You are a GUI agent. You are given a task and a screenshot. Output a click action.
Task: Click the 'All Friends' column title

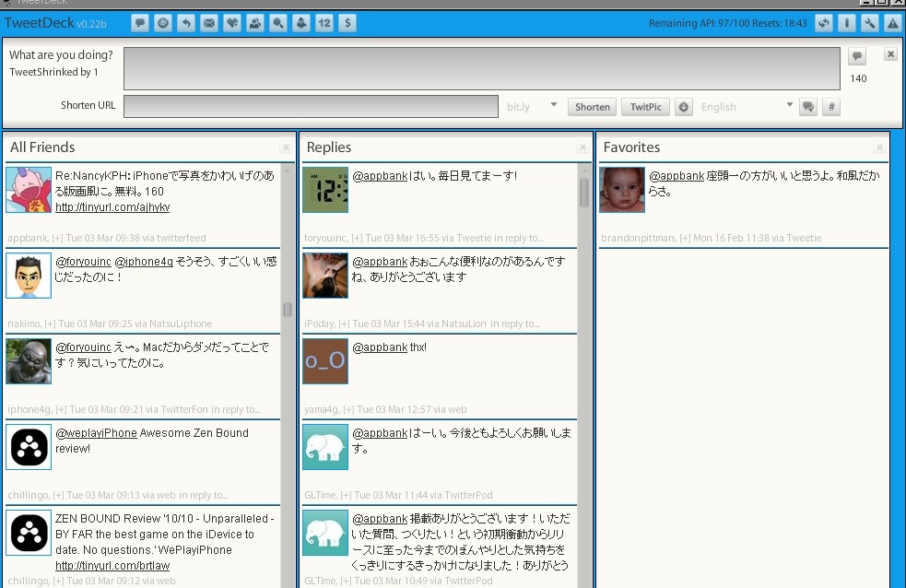tap(42, 147)
